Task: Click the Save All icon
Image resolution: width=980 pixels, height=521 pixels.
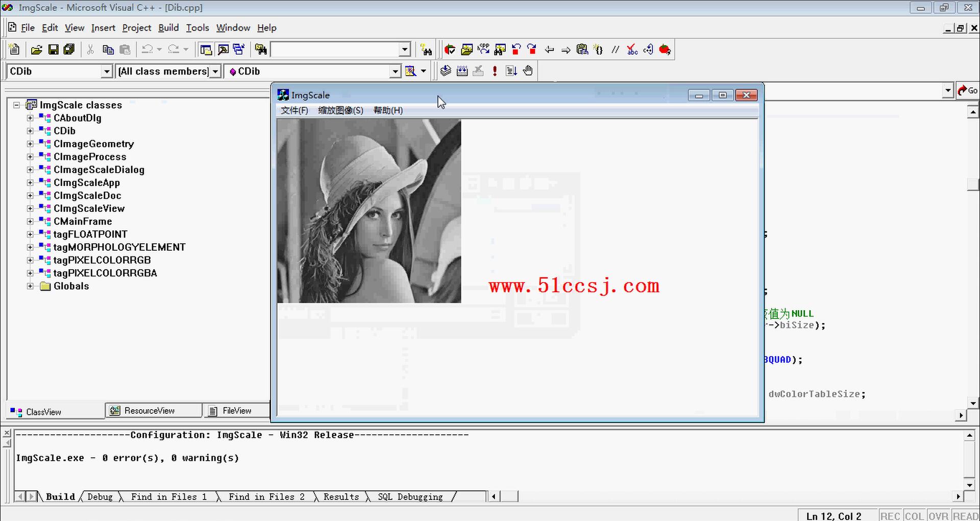Action: point(69,50)
